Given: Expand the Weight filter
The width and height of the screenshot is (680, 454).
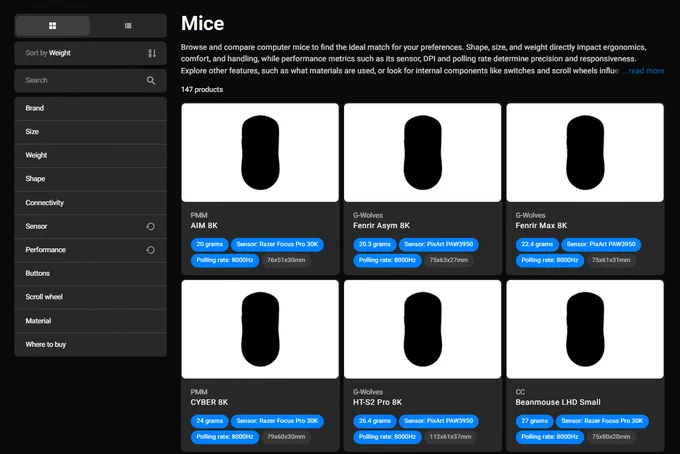Looking at the screenshot, I should point(90,155).
